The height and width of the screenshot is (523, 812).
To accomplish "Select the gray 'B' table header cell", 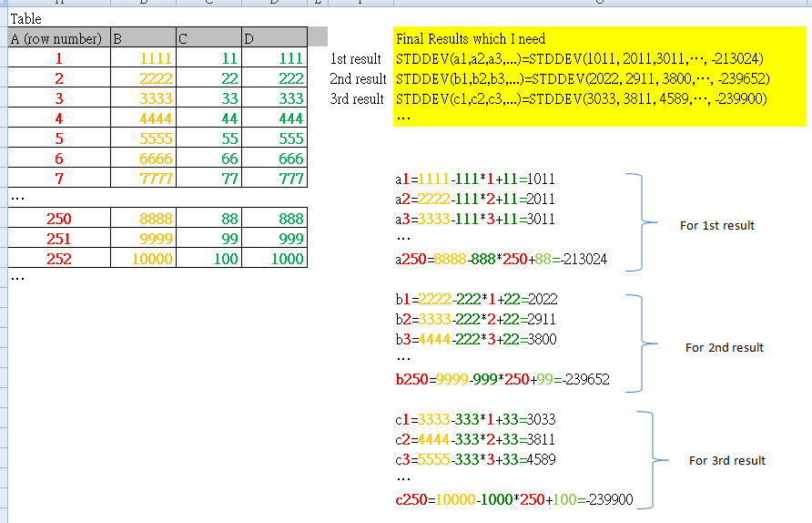I will tap(142, 38).
